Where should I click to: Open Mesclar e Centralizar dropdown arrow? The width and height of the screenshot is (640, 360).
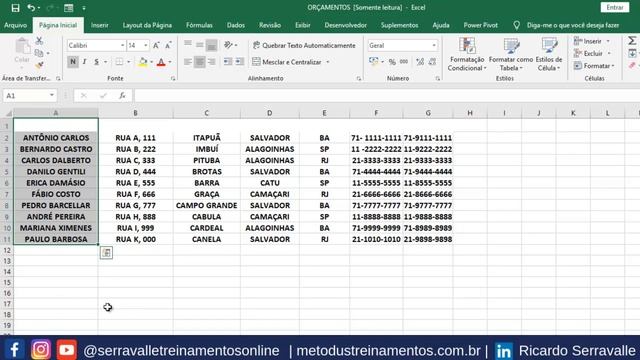pos(328,62)
